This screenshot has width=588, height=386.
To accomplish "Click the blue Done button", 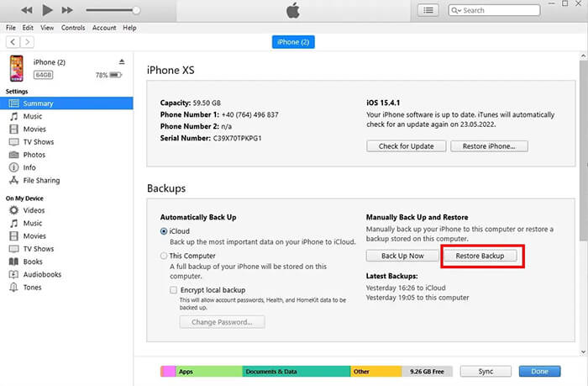I will [x=539, y=372].
